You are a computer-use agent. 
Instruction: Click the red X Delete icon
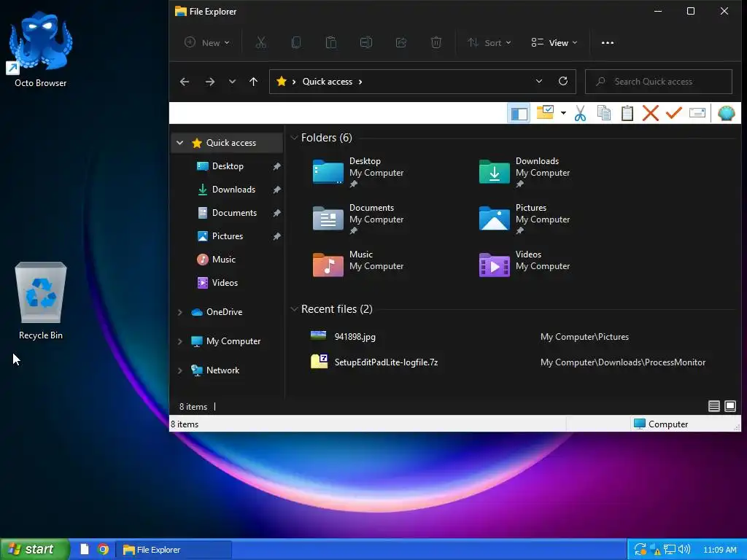point(650,113)
